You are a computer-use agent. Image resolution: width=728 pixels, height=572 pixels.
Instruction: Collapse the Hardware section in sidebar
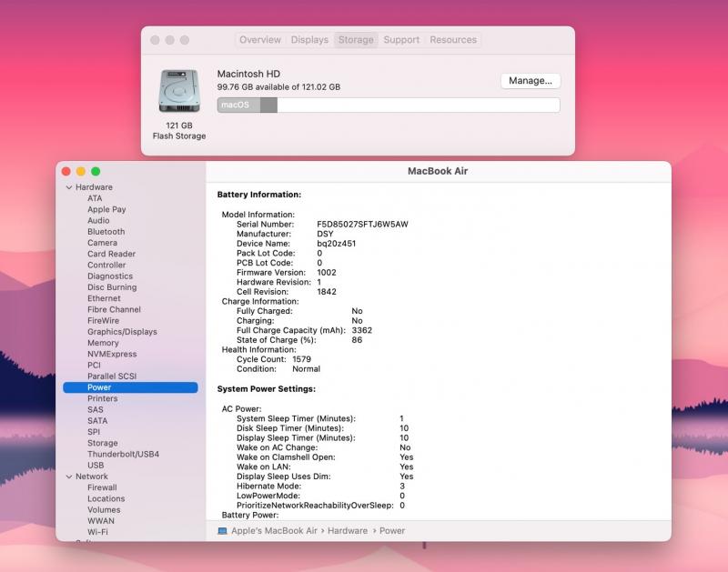68,187
